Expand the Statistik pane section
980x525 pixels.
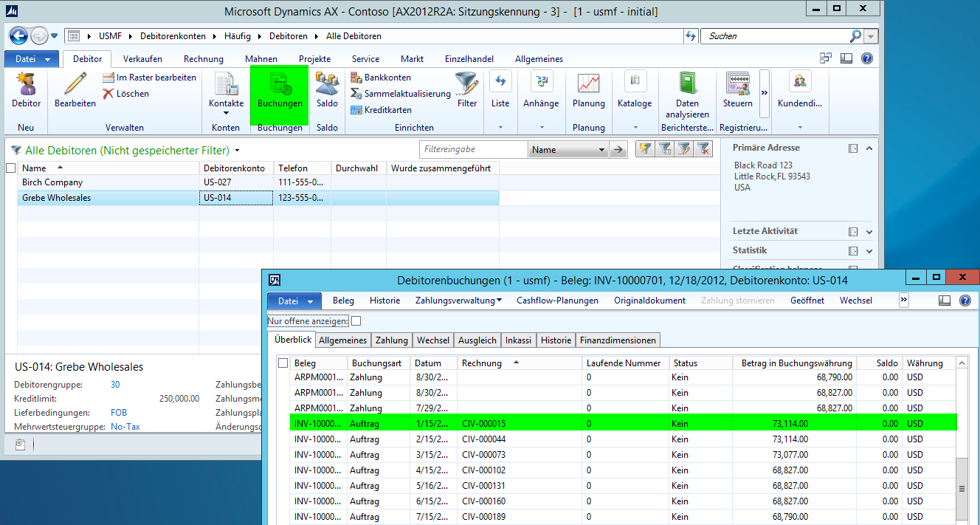[869, 251]
